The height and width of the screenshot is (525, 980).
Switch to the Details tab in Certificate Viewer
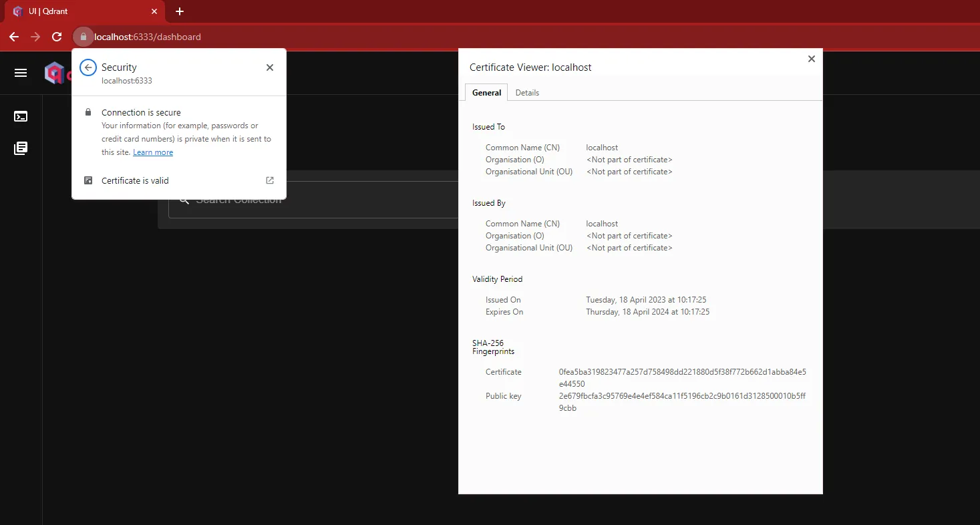[527, 93]
